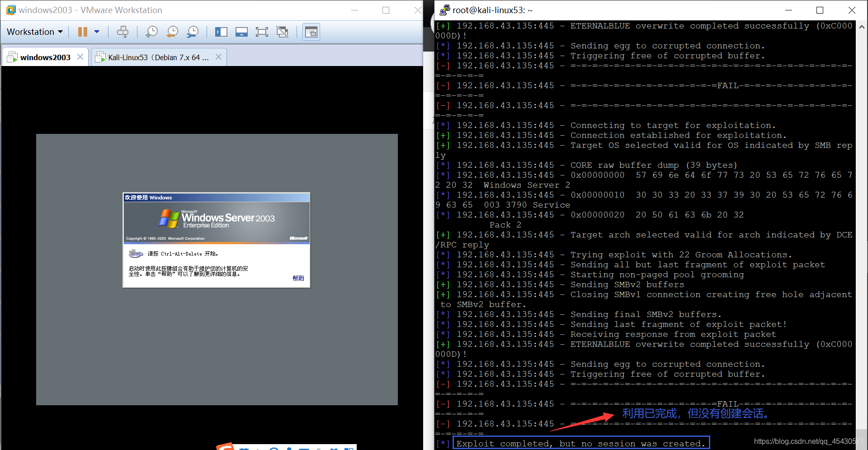Click 'Exploit completed, but no session was created.' text

pos(581,444)
